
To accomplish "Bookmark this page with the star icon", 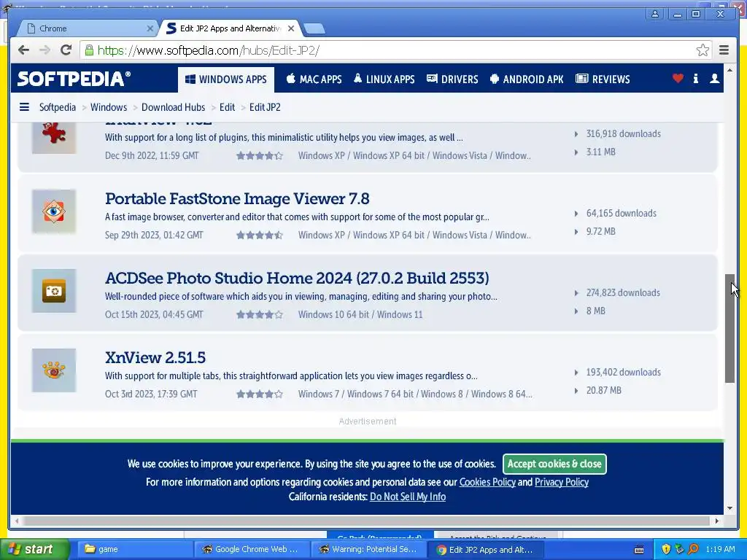I will pos(703,50).
